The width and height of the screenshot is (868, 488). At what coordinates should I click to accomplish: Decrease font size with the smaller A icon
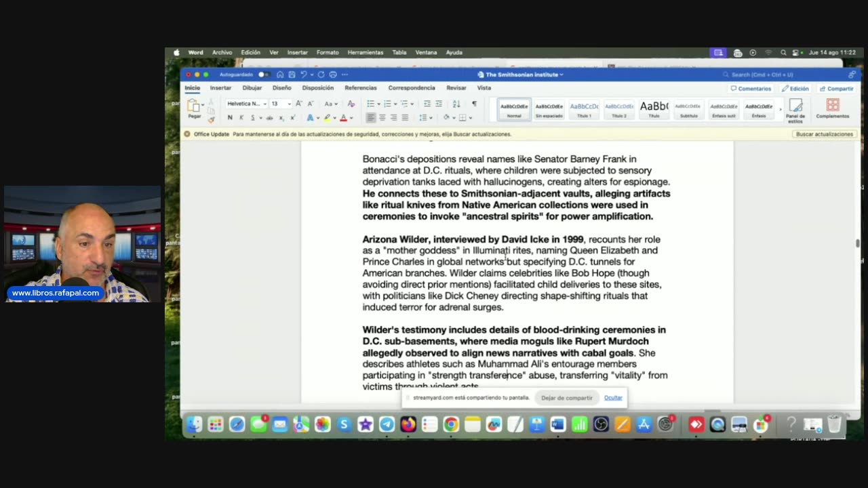310,104
